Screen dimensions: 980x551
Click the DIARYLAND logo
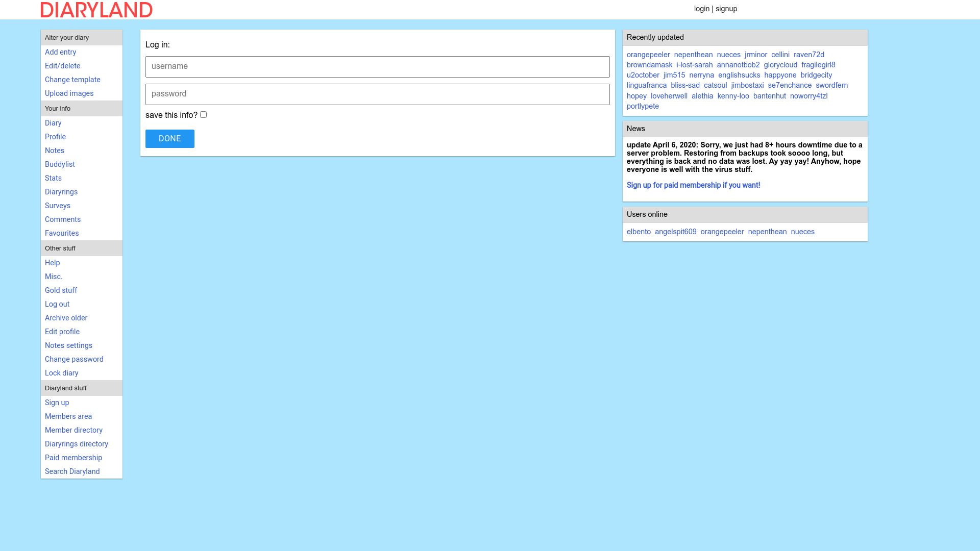coord(96,10)
